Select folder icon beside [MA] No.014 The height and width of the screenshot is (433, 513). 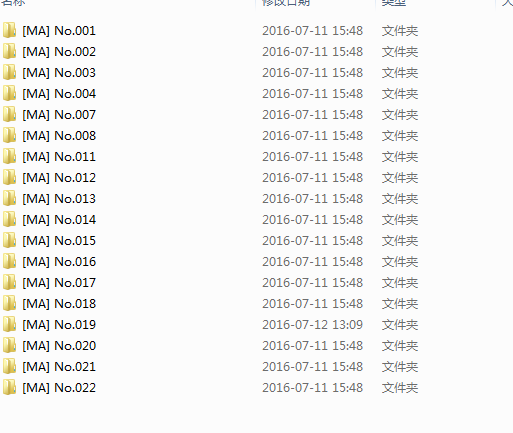point(9,219)
